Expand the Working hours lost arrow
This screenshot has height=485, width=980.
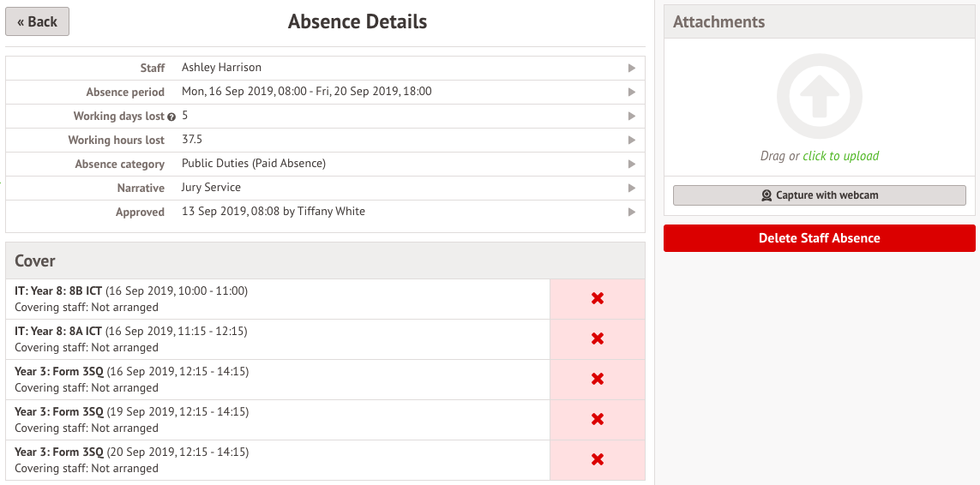[632, 140]
